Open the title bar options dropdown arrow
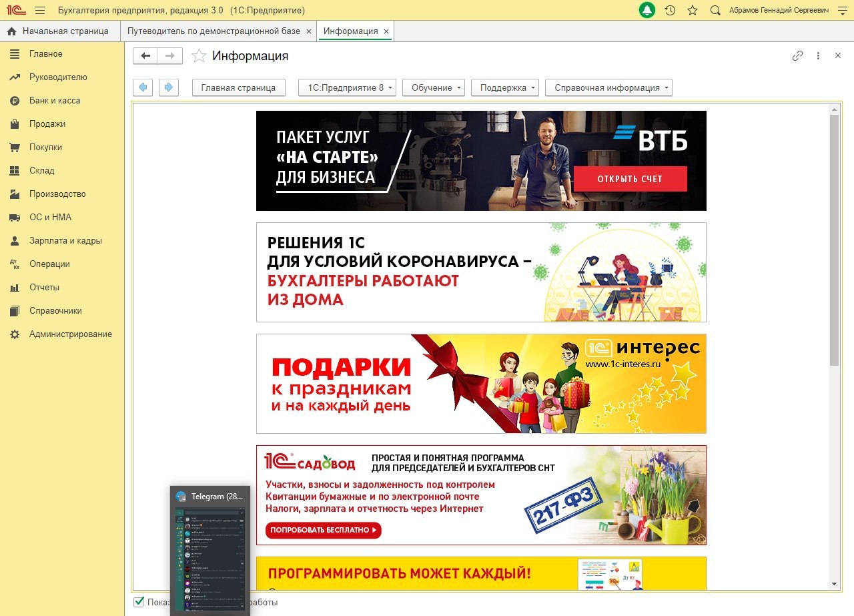Screen dimensions: 854x616 (842, 11)
